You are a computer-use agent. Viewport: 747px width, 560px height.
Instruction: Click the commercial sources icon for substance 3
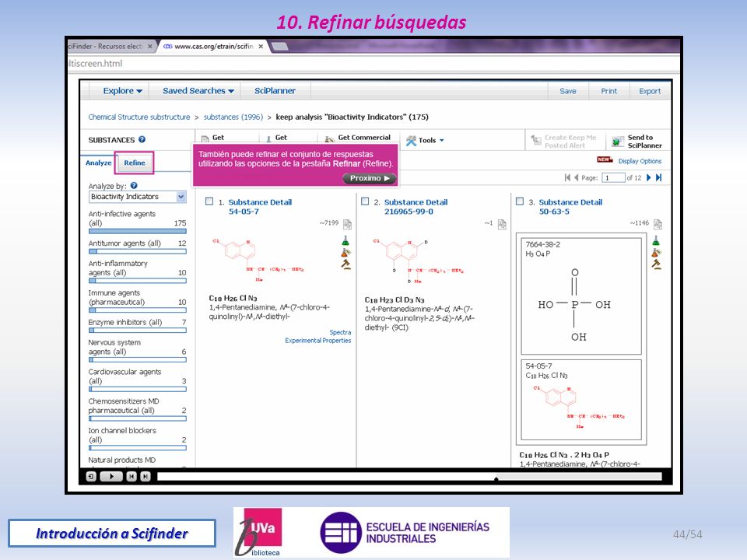point(656,252)
